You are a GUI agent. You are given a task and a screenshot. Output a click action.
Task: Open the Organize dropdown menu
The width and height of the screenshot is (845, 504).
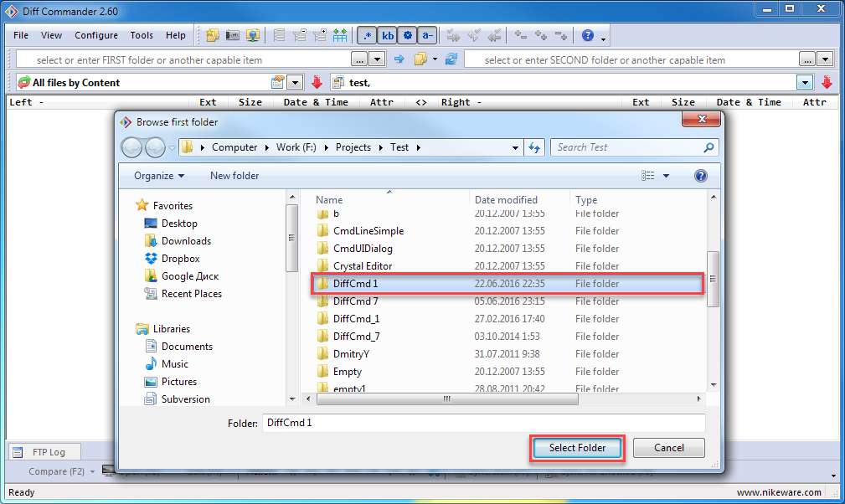158,176
